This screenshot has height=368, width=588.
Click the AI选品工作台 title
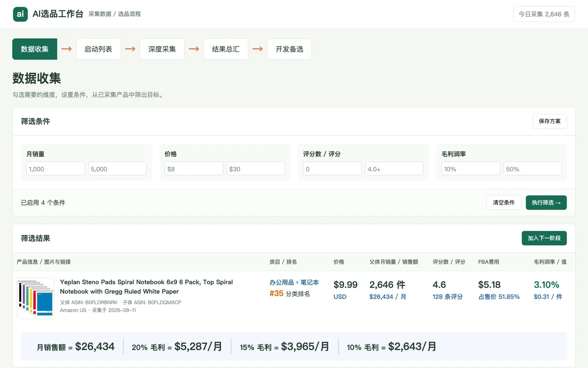click(x=58, y=14)
